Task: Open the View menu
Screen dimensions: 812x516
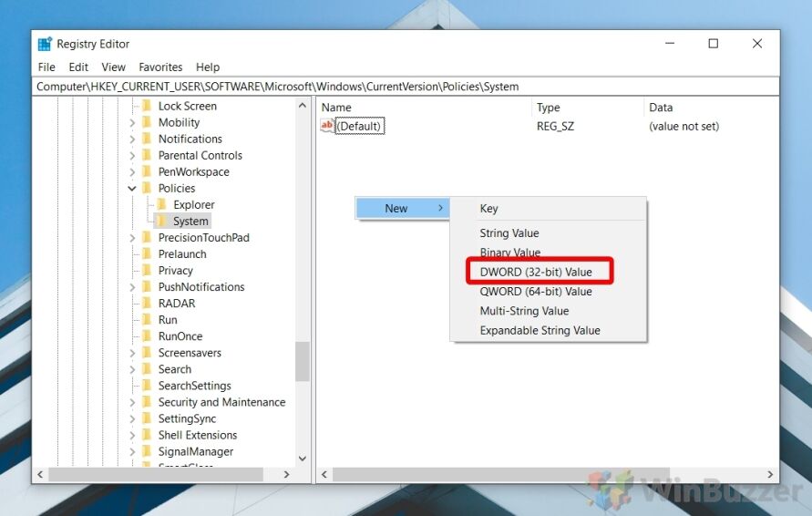Action: [x=113, y=67]
